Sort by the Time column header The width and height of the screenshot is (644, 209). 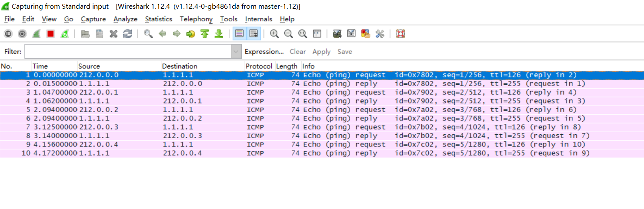pyautogui.click(x=54, y=66)
